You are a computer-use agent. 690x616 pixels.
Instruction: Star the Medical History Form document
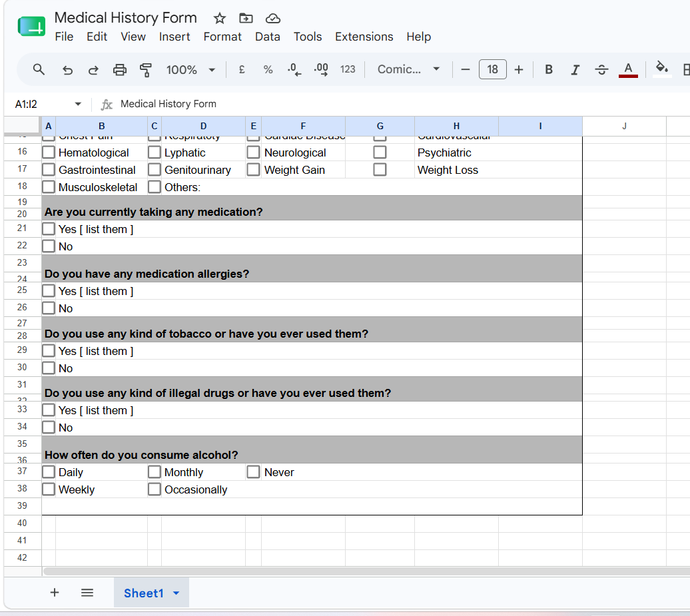[219, 19]
